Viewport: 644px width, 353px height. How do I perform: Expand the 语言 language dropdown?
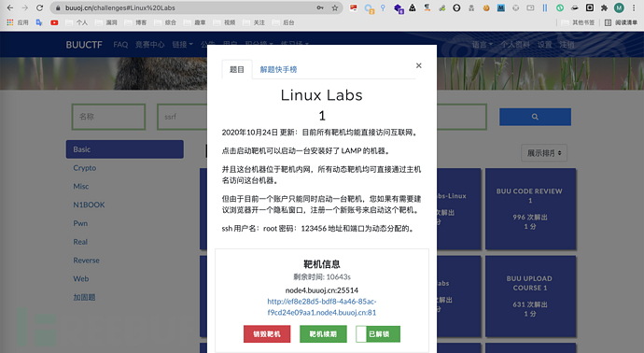pyautogui.click(x=482, y=45)
